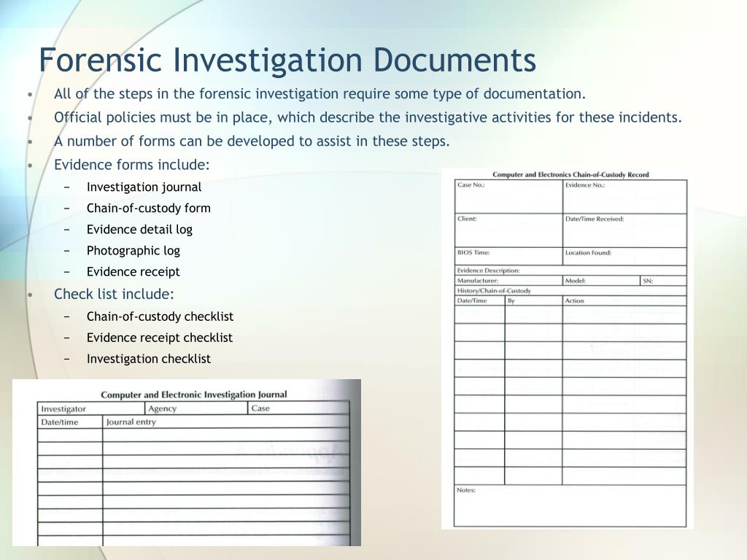Click the 'History/Chain-of-Custody' row label
The height and width of the screenshot is (560, 747).
[494, 290]
